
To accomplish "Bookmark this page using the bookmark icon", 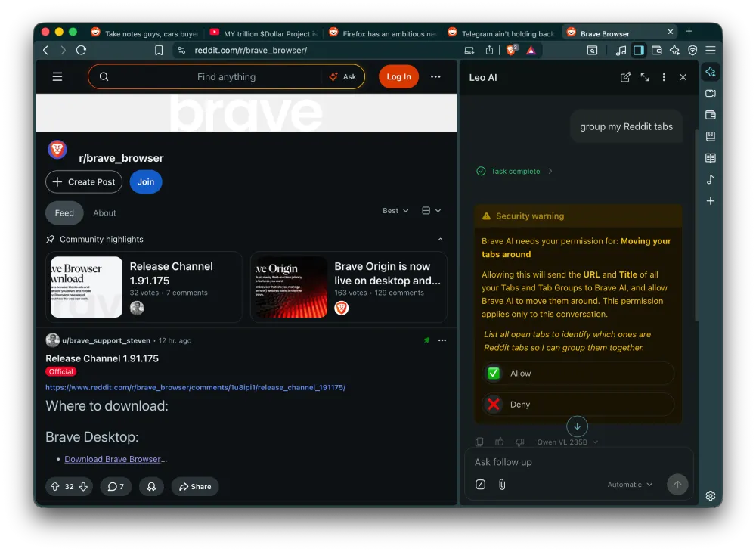I will (159, 50).
